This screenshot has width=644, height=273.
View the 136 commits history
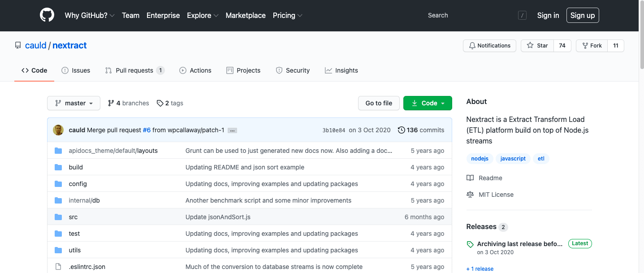click(x=421, y=130)
